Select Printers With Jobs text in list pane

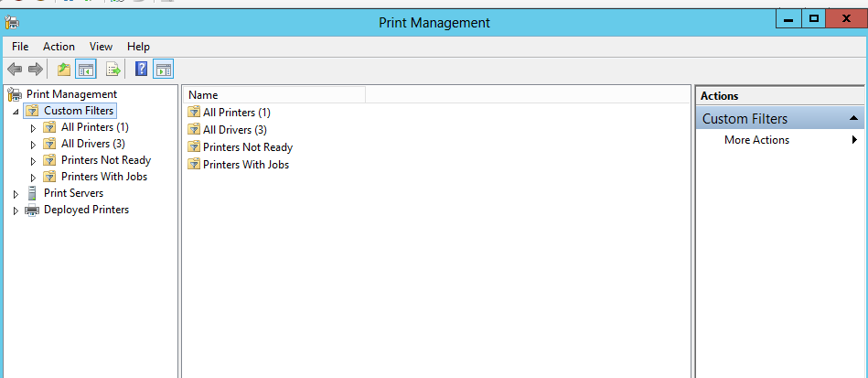246,165
